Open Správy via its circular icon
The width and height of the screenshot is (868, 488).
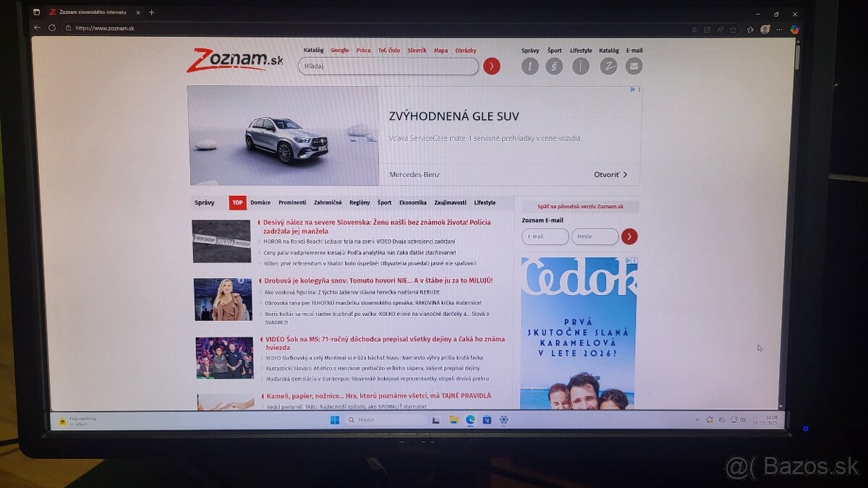tap(529, 66)
